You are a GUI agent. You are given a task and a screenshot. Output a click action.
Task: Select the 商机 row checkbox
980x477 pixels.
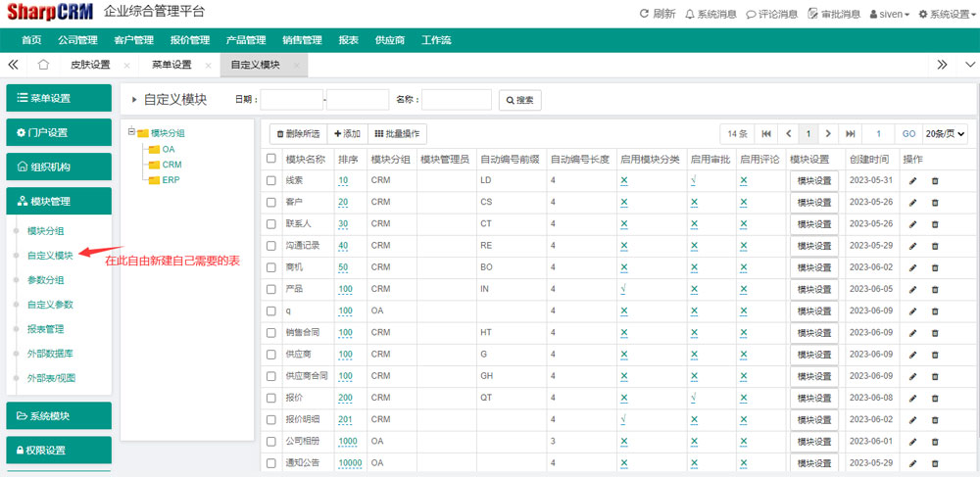tap(271, 267)
